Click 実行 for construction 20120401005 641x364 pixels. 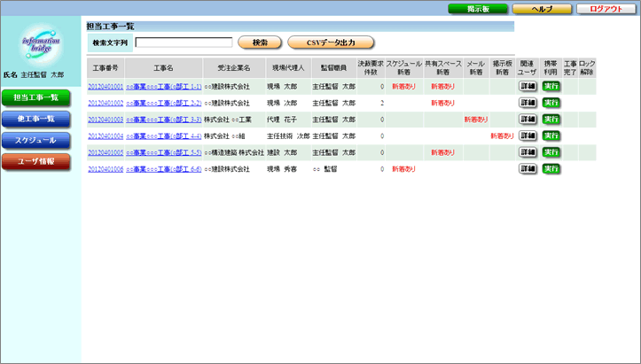[x=551, y=152]
